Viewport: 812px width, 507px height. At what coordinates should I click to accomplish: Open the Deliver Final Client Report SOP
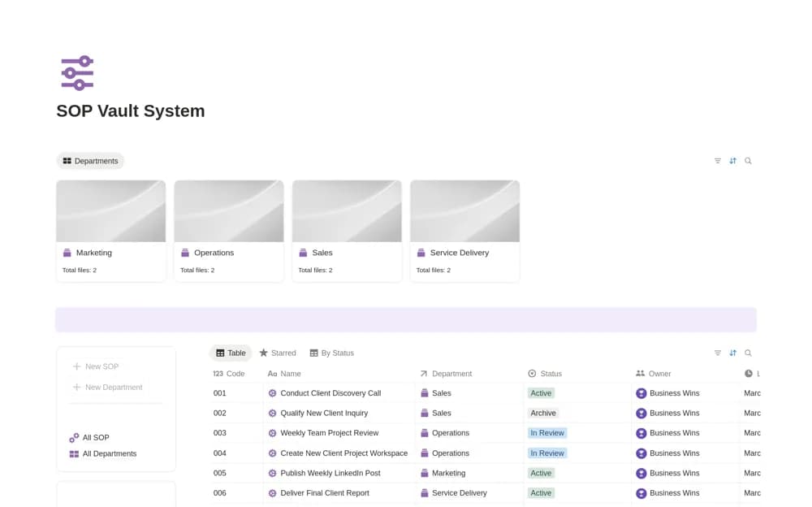coord(325,493)
